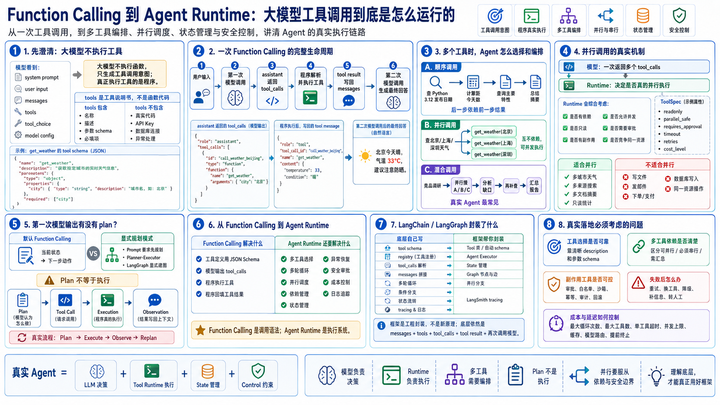Select the brain icon under 第一次模型调用
This screenshot has width=720, height=405.
[x=235, y=98]
